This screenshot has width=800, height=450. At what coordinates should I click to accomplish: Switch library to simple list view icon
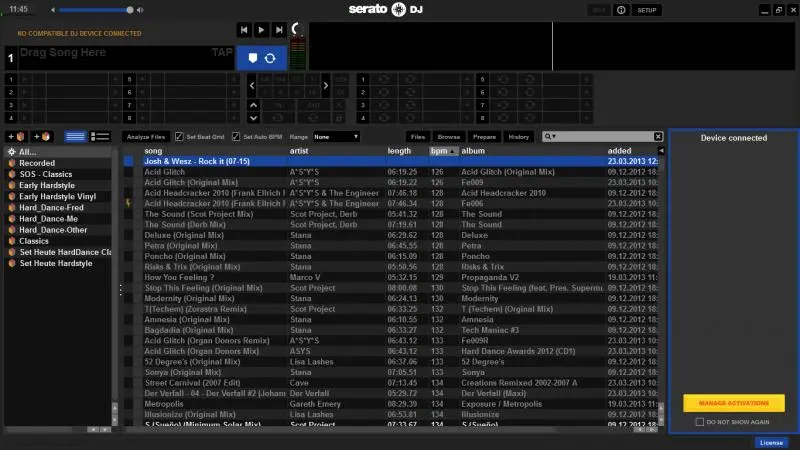(75, 136)
